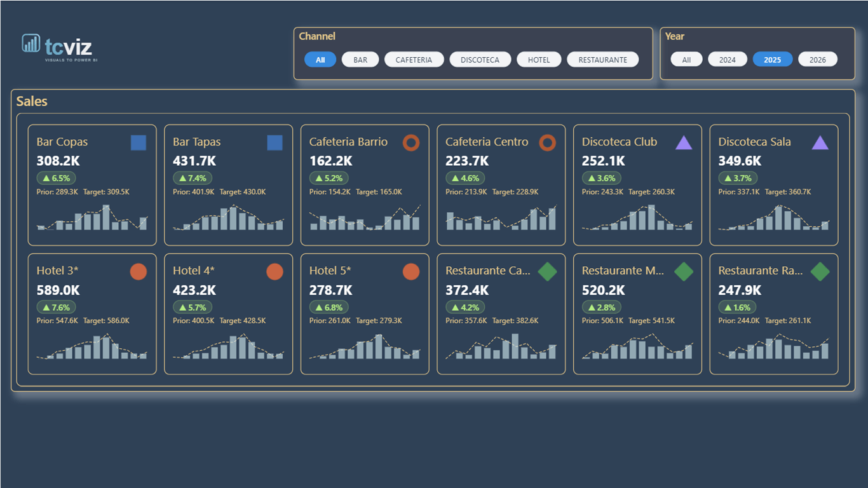Click the orange circle icon on Hotel 5* card
This screenshot has width=868, height=488.
pyautogui.click(x=411, y=271)
